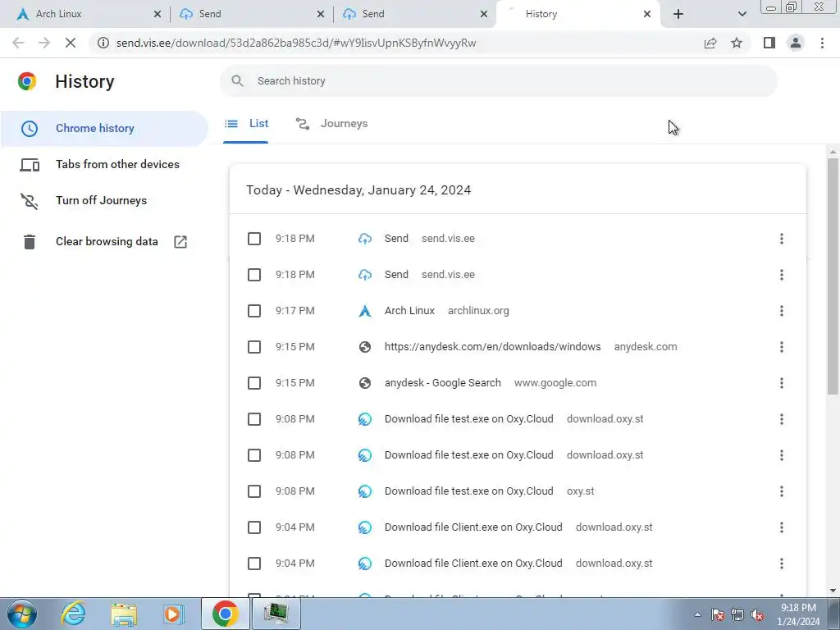Open the site information icon in address bar
The width and height of the screenshot is (840, 630).
[x=103, y=43]
